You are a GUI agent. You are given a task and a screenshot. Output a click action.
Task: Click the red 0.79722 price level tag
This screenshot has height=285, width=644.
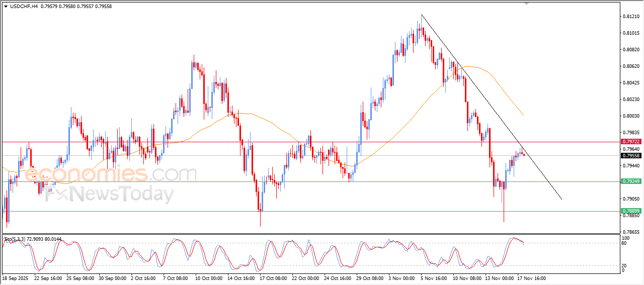click(630, 142)
